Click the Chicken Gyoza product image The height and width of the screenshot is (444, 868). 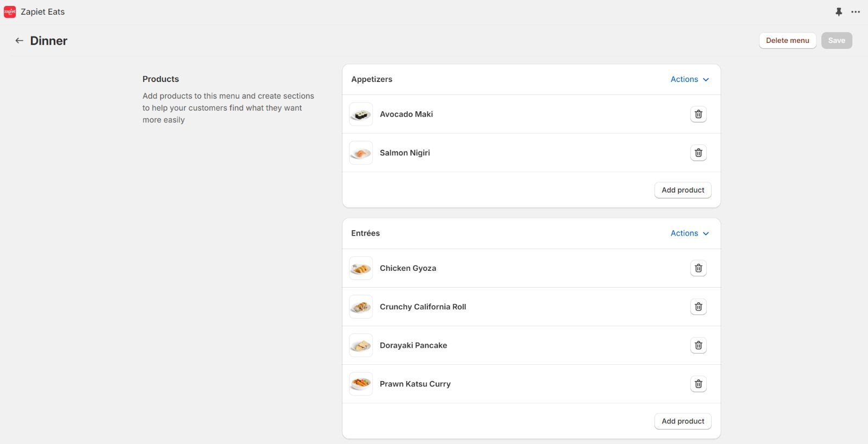coord(361,268)
